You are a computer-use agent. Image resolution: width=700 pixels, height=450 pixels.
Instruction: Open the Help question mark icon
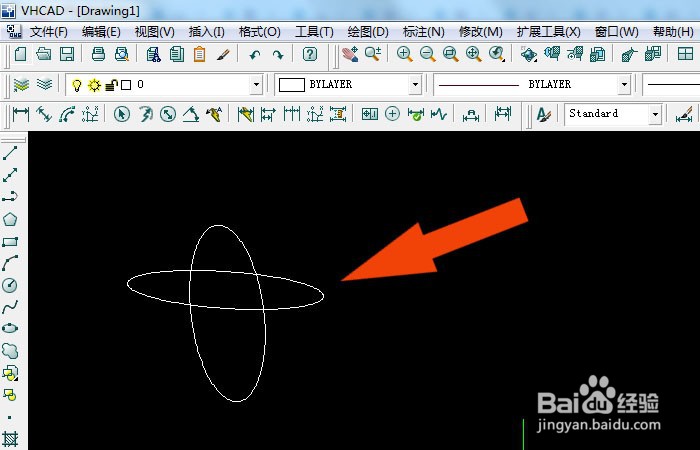point(309,54)
